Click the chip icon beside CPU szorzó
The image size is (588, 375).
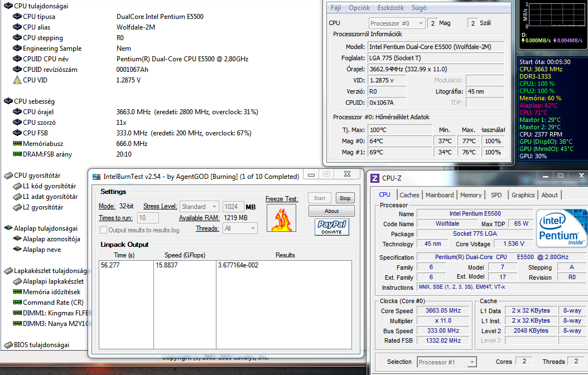click(x=17, y=122)
